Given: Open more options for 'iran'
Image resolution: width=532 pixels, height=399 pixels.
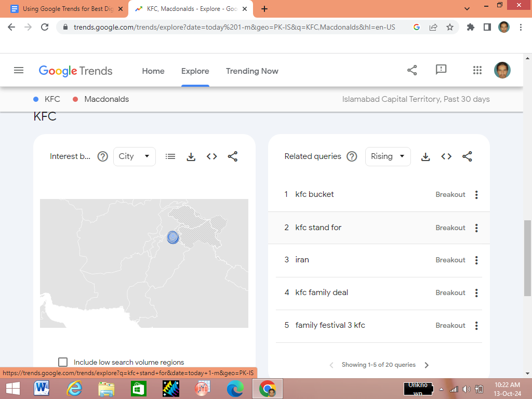Looking at the screenshot, I should pyautogui.click(x=476, y=260).
